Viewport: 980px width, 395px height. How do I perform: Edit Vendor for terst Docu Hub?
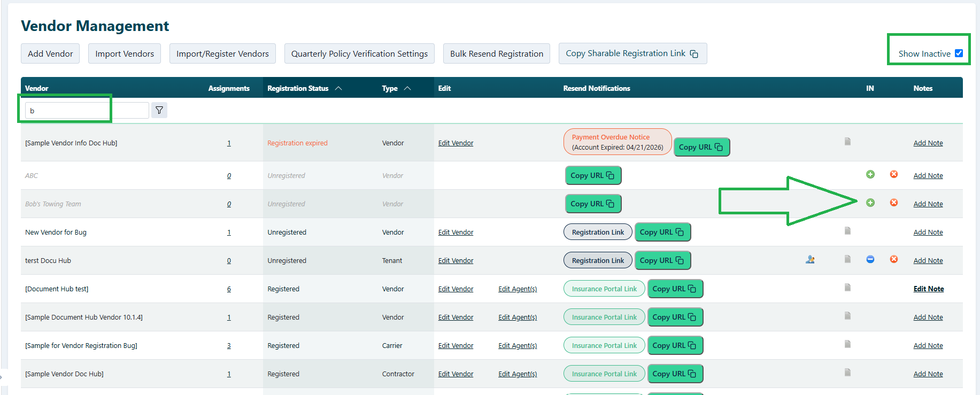click(456, 260)
